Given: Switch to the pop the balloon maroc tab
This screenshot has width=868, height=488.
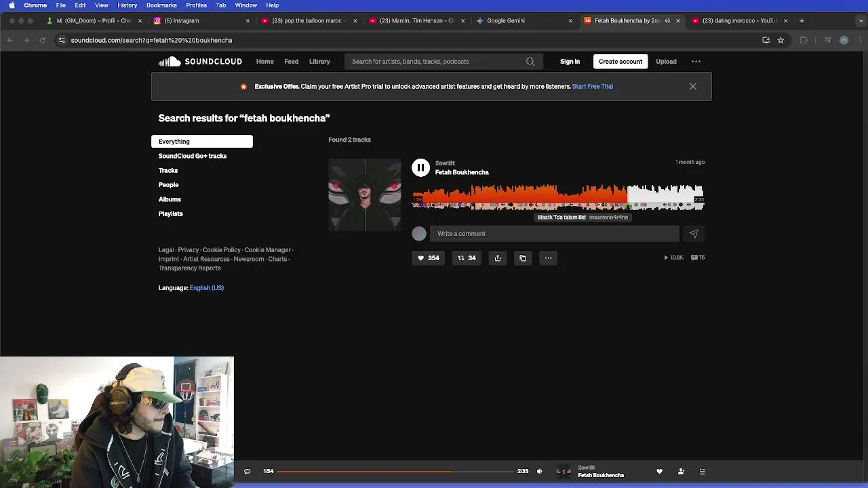Looking at the screenshot, I should [x=309, y=21].
